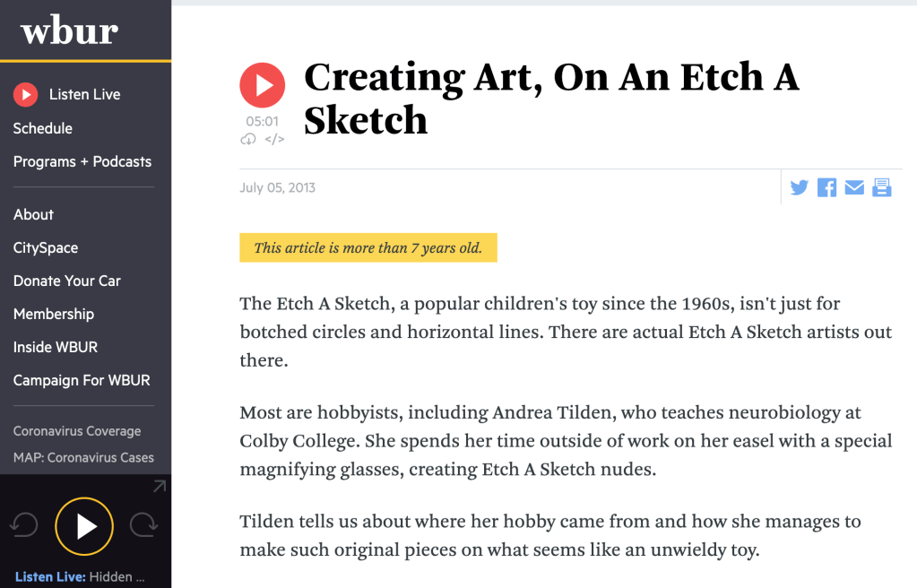917x588 pixels.
Task: Email this article via envelope icon
Action: coord(854,187)
